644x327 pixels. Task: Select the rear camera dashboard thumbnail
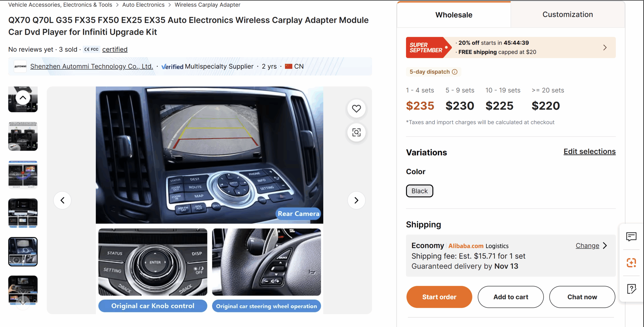coord(23,252)
